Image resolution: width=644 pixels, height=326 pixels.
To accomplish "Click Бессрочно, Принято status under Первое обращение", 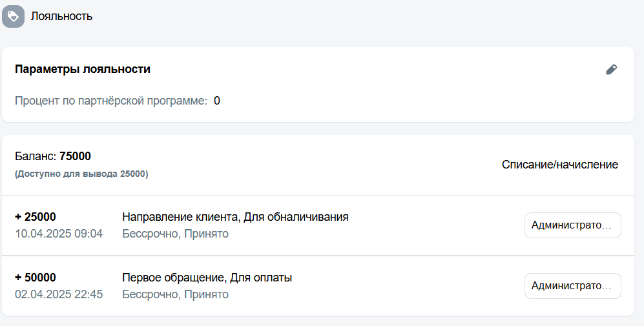I will pos(176,295).
